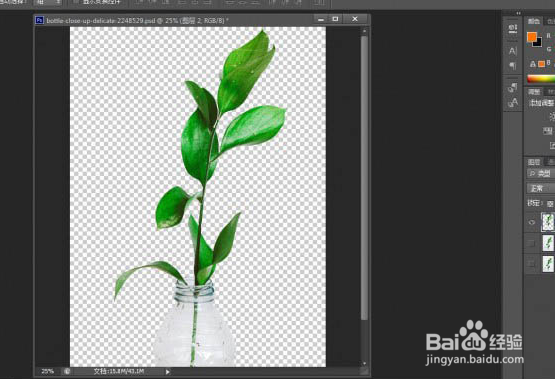Image resolution: width=555 pixels, height=379 pixels.
Task: Expand the collapsed panel dock double arrows
Action: (518, 13)
